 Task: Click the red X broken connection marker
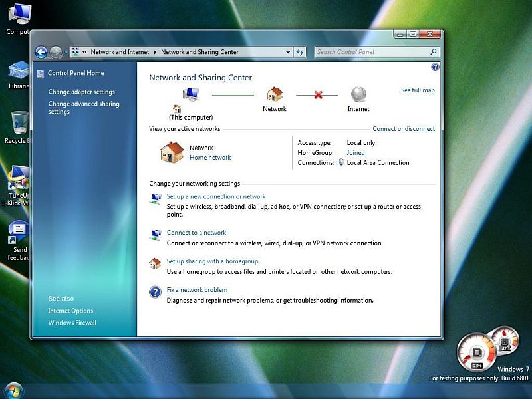click(x=318, y=94)
